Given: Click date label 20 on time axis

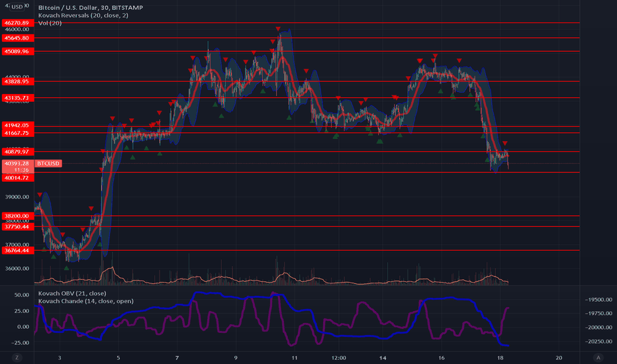Looking at the screenshot, I should [559, 357].
